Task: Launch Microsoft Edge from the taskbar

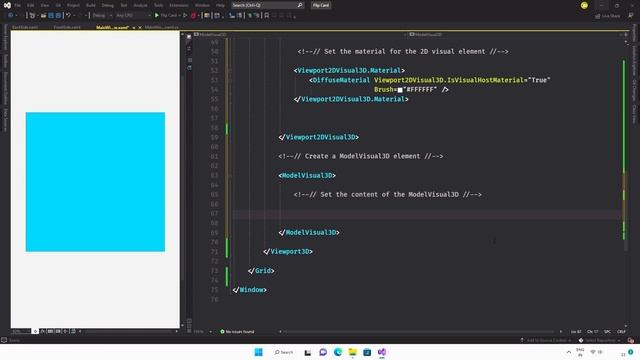Action: (x=338, y=352)
